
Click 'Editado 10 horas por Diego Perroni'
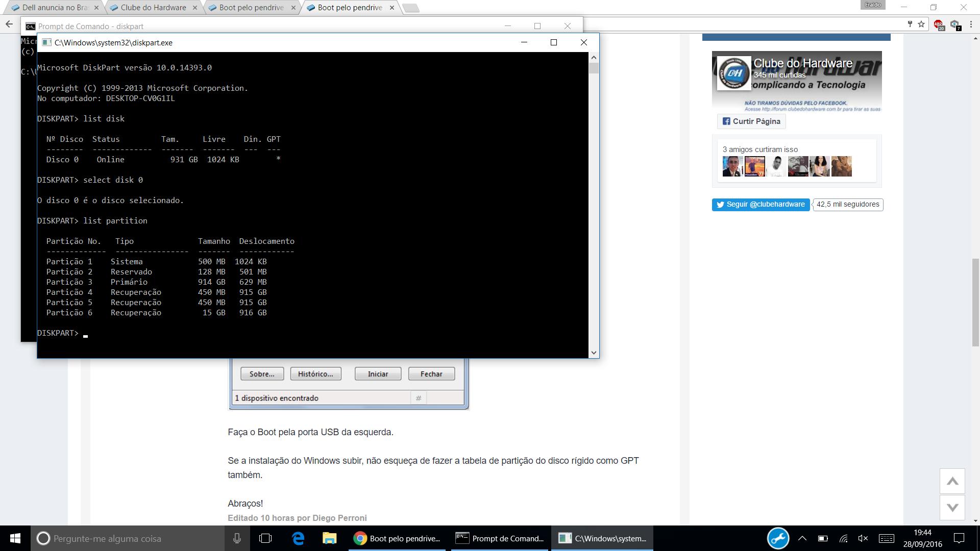[297, 518]
